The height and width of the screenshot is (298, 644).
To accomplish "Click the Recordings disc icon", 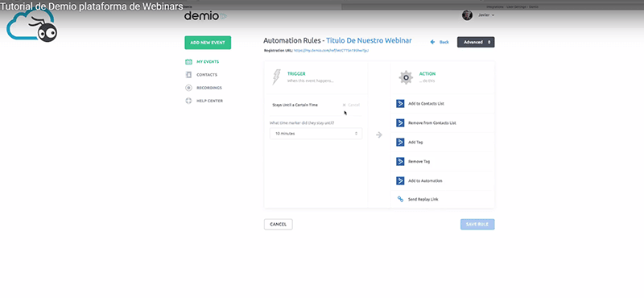I will pyautogui.click(x=188, y=88).
